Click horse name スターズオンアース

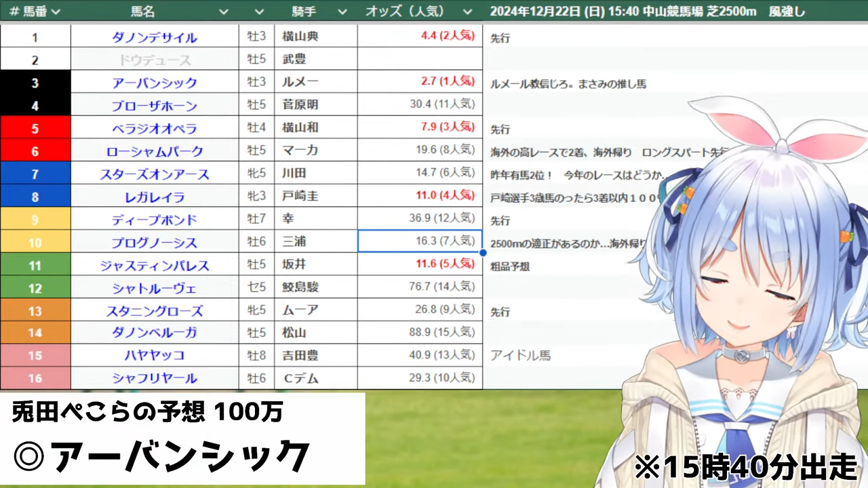tap(155, 174)
